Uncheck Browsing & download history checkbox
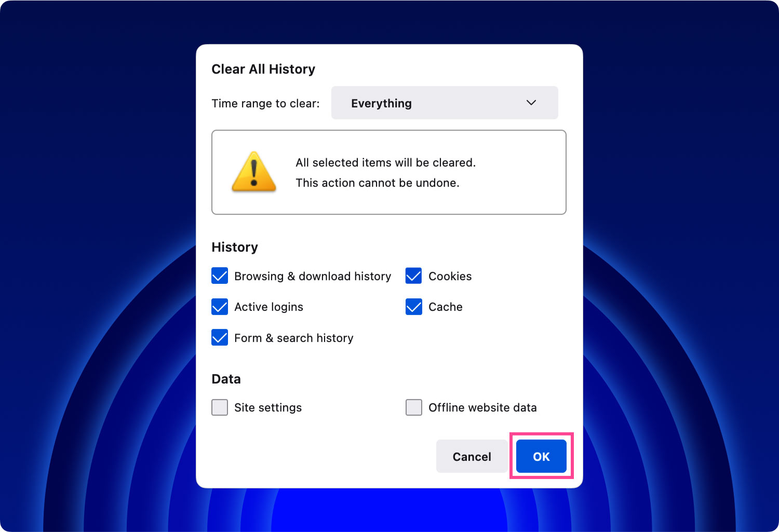 pos(220,276)
